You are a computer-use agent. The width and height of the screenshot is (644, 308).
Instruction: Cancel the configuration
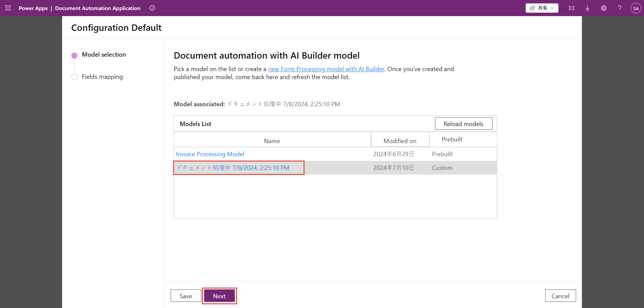560,296
